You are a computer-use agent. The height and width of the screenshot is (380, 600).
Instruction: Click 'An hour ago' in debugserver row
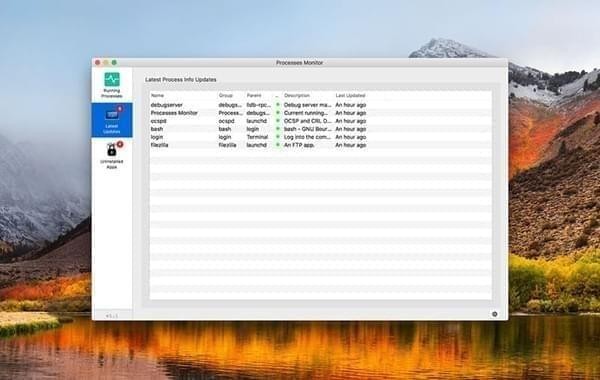pyautogui.click(x=351, y=105)
